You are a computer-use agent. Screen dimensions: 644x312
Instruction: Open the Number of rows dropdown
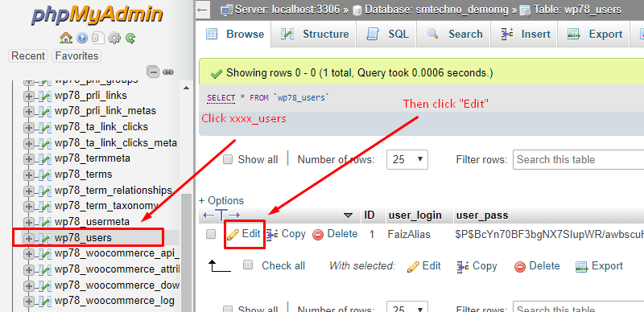tap(407, 160)
